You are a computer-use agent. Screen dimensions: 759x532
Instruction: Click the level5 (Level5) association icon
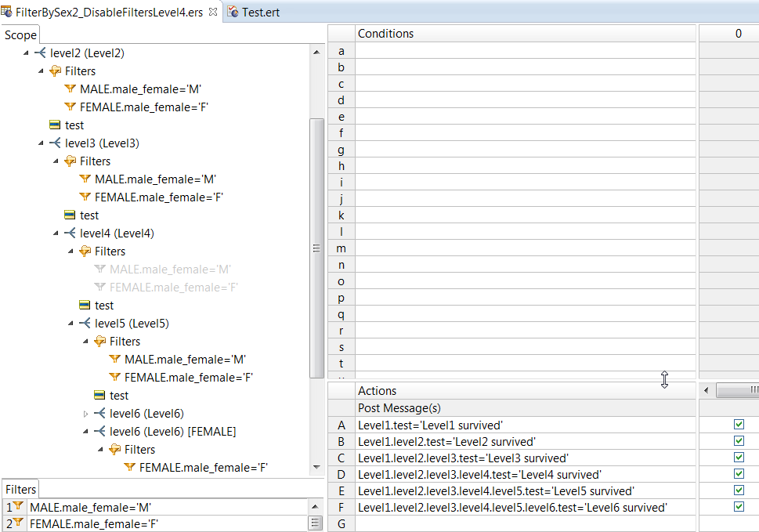point(85,323)
